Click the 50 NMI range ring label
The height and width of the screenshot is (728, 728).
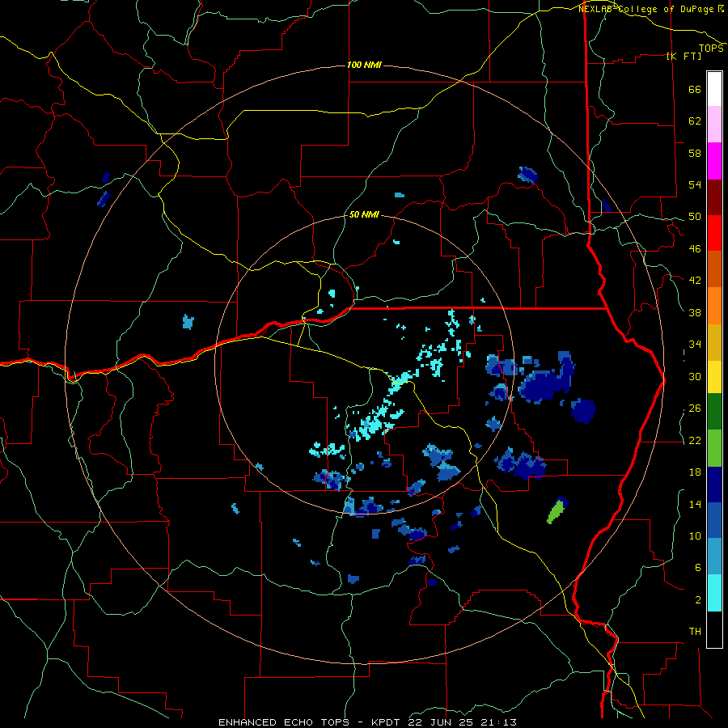click(x=364, y=215)
